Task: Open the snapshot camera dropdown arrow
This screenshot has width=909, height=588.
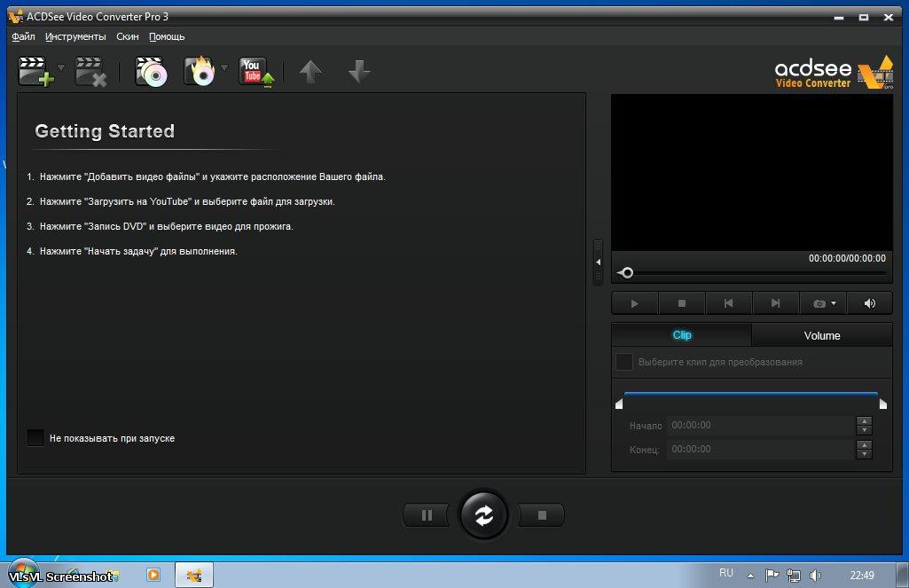Action: tap(834, 303)
